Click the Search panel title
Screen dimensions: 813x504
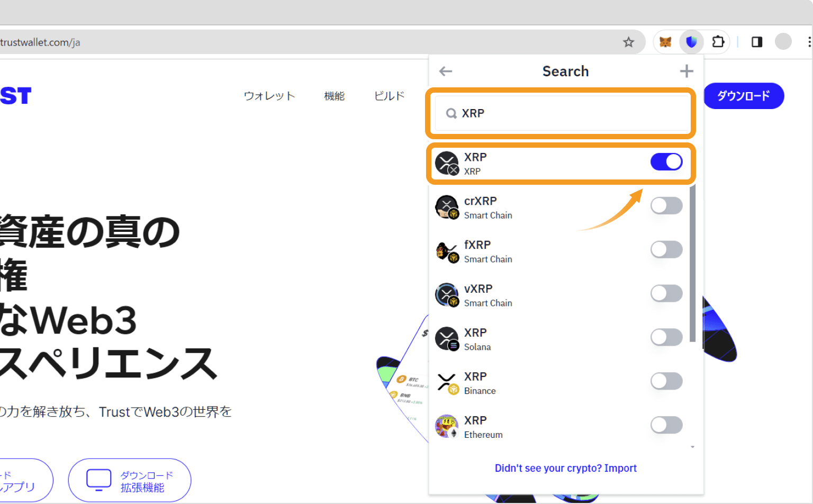[x=565, y=71]
